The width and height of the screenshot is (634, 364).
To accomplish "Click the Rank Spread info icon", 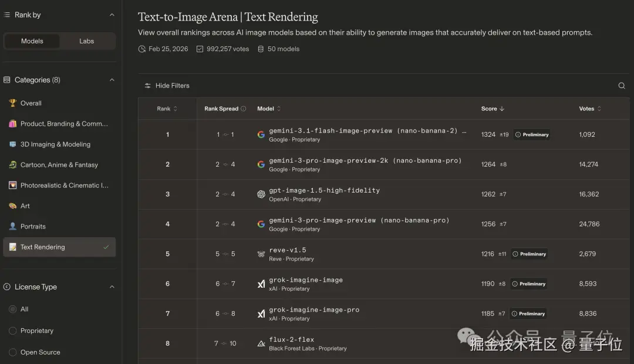I will (244, 109).
